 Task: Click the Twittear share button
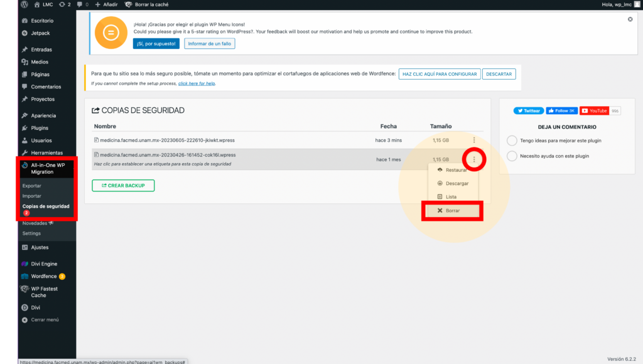pyautogui.click(x=529, y=110)
